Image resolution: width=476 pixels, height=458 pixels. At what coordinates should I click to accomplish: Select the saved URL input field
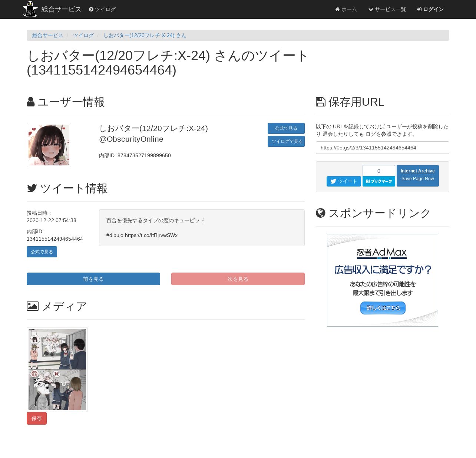pyautogui.click(x=383, y=148)
